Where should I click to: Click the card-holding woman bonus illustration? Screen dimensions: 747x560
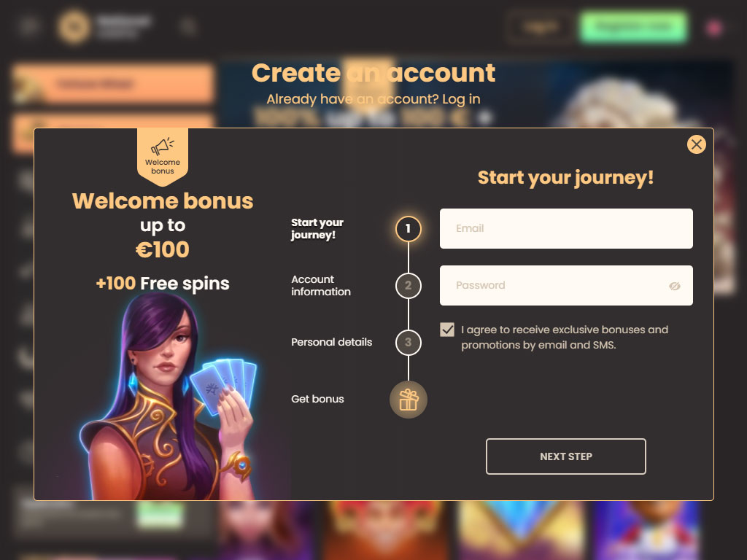(169, 396)
